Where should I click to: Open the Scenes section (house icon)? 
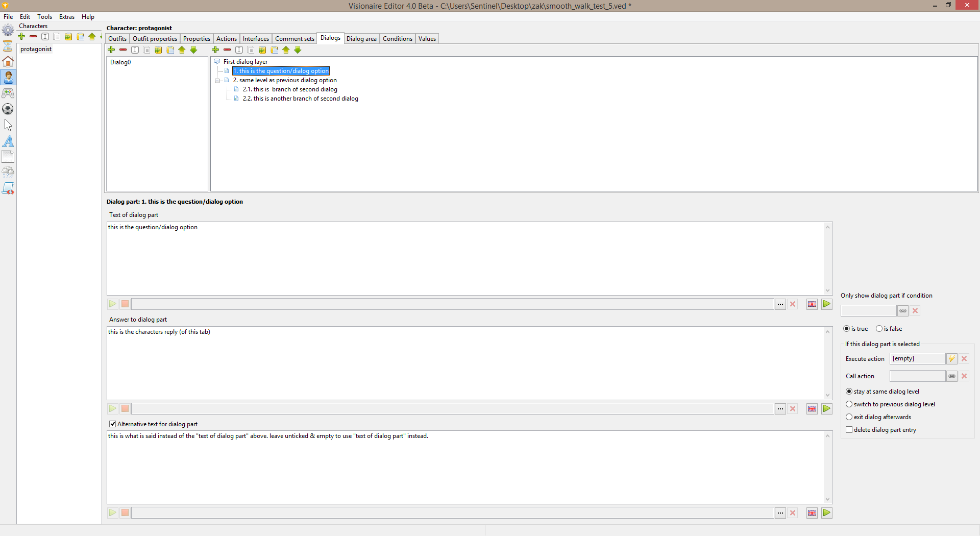8,62
